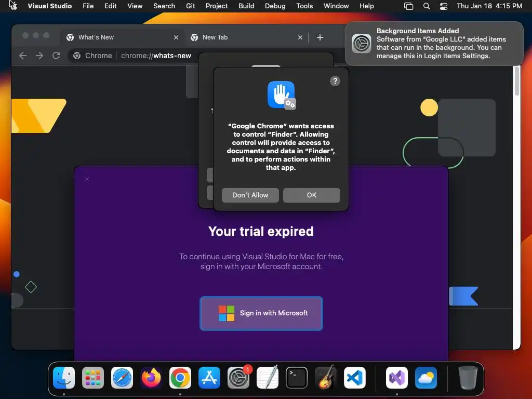The width and height of the screenshot is (532, 399).
Task: Open the View menu
Action: (x=135, y=6)
